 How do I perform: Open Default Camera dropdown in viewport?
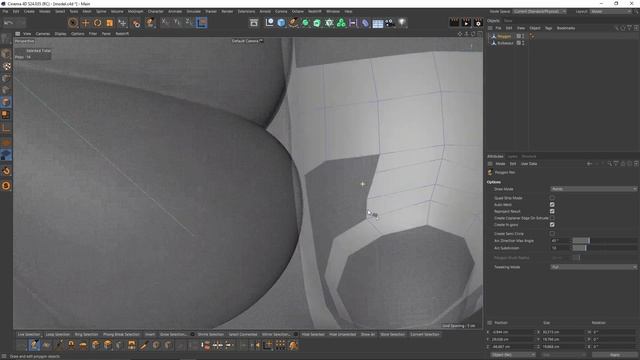click(247, 41)
